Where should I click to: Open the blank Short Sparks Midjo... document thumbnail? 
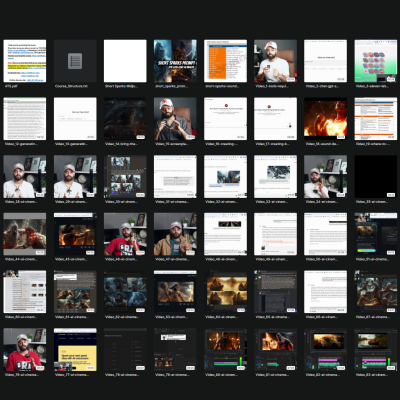(x=125, y=61)
